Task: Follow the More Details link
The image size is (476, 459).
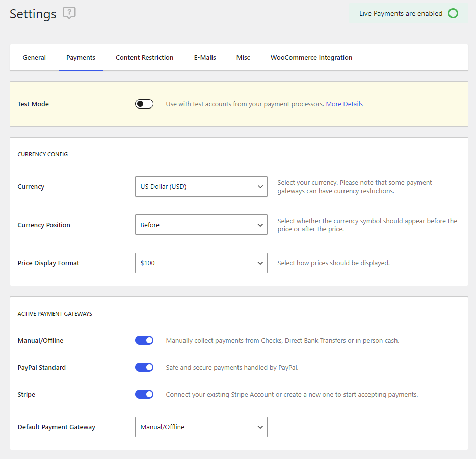Action: [344, 104]
